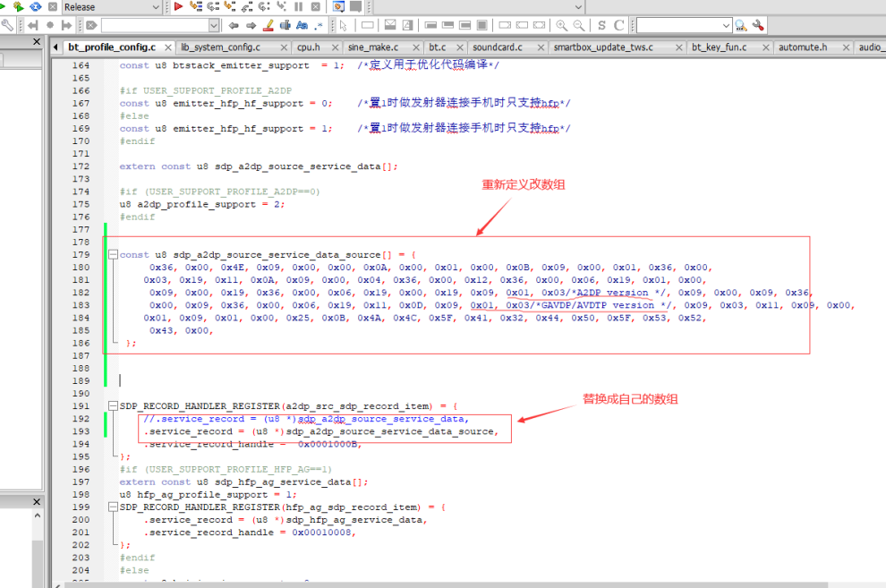
Task: Collapse the sdp_a2dp_source_service_data_source array fold
Action: pos(113,255)
